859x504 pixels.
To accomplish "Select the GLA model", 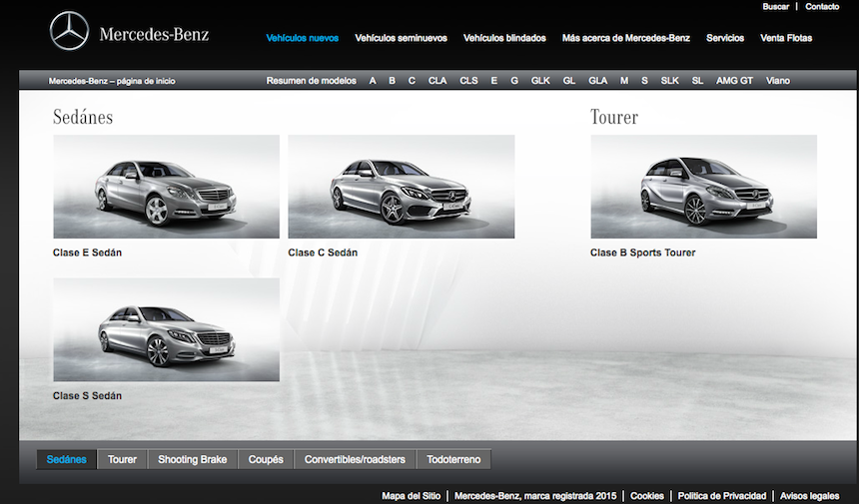I will (597, 81).
